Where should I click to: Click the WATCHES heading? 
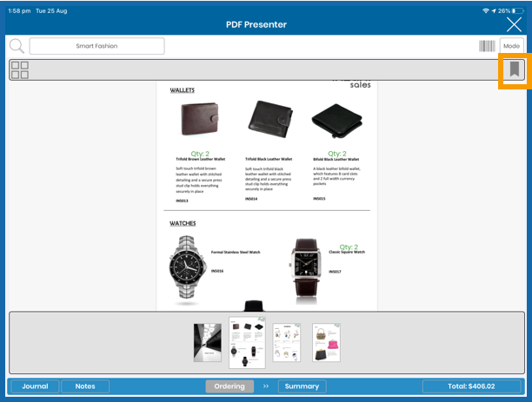tap(183, 223)
